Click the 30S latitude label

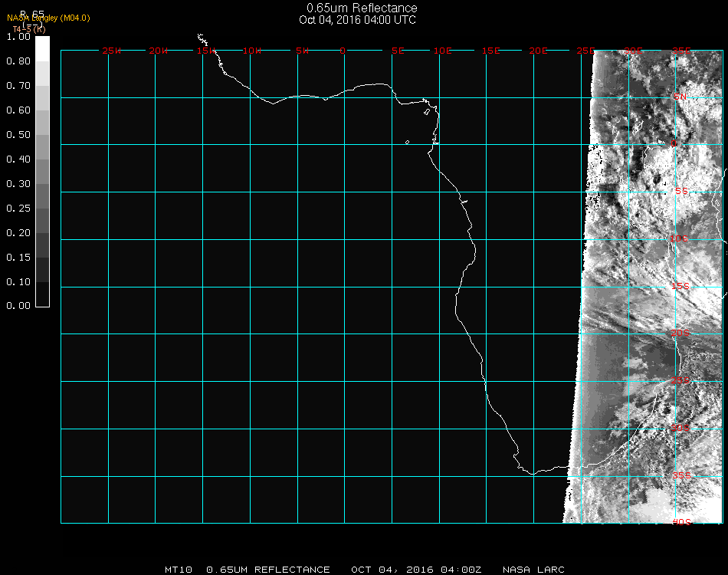(x=681, y=428)
